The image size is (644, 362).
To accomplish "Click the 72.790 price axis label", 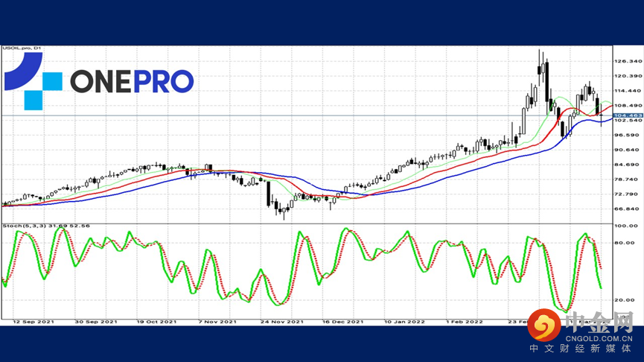I will coord(628,194).
